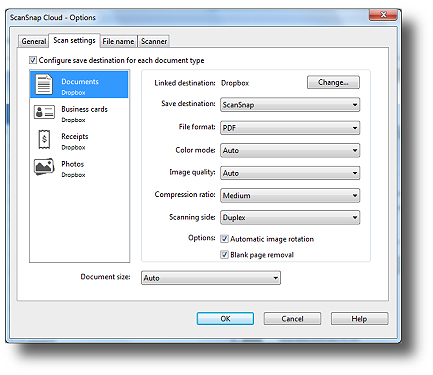433x375 pixels.
Task: Click Dropbox text under Receipts
Action: (73, 147)
